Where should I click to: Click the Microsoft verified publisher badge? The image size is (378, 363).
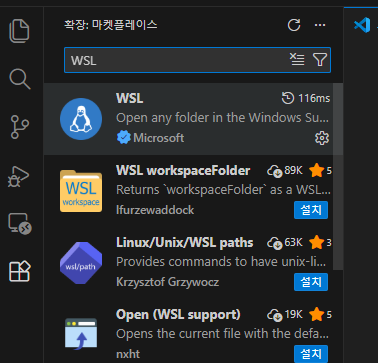[x=124, y=137]
